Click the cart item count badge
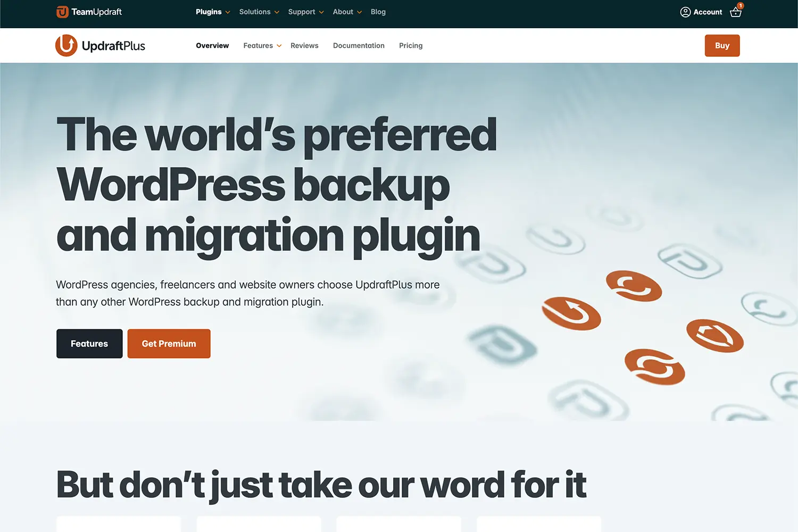The height and width of the screenshot is (532, 798). pos(740,6)
